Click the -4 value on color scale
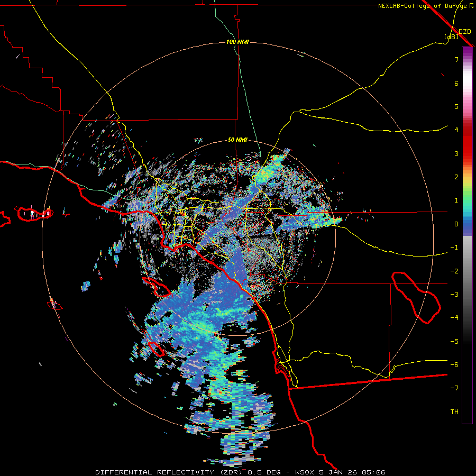The width and height of the screenshot is (476, 476). coord(454,318)
